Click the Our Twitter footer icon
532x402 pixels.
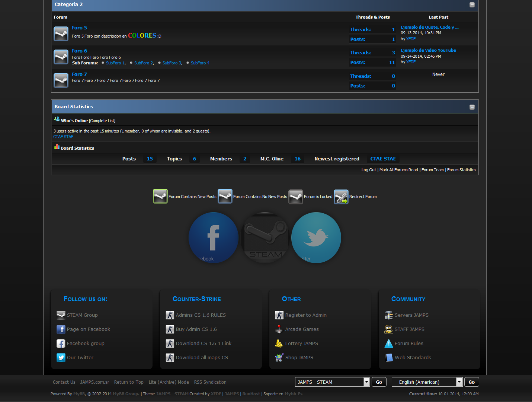tap(61, 358)
